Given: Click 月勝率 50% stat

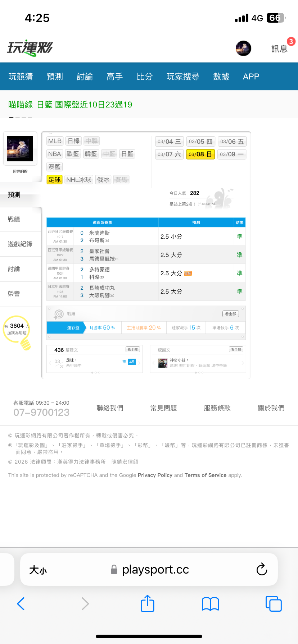Looking at the screenshot, I should point(103,327).
